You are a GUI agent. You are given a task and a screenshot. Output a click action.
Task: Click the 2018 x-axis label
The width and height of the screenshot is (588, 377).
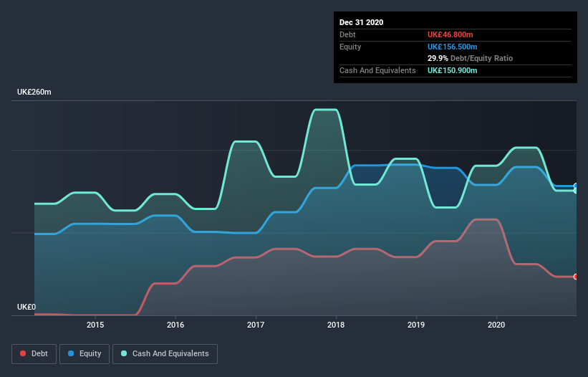(336, 325)
